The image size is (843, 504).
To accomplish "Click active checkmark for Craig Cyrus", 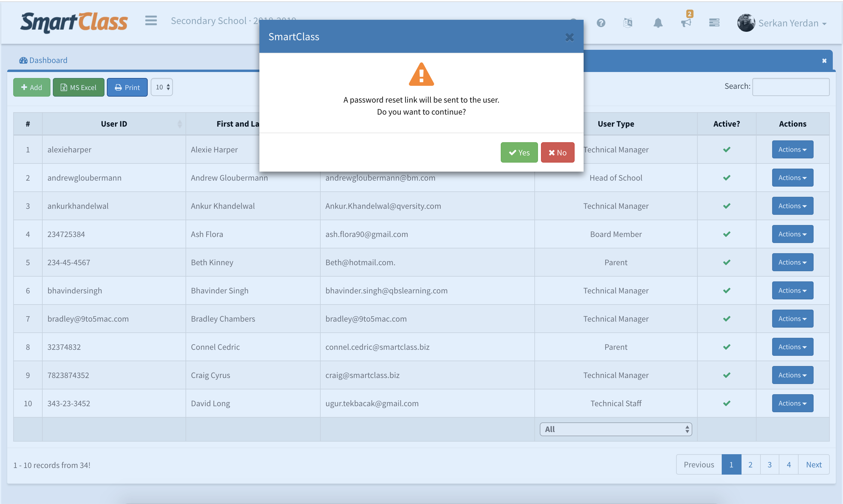I will (x=727, y=375).
